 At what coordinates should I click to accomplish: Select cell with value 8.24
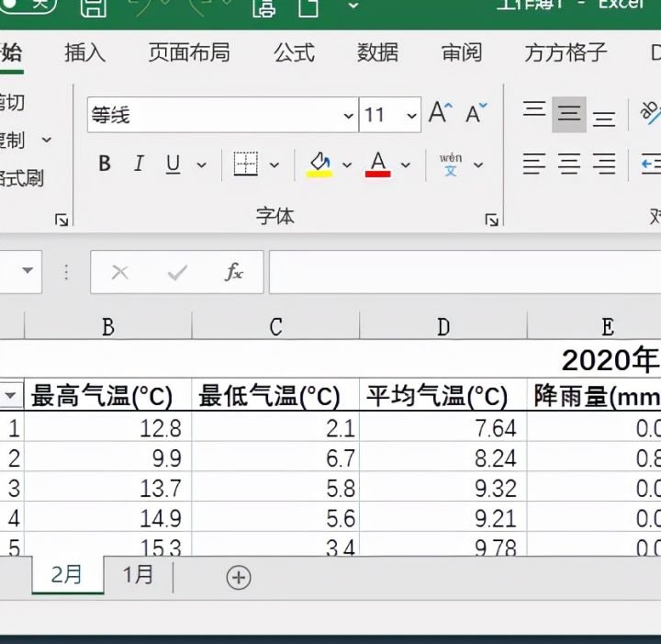(x=443, y=458)
